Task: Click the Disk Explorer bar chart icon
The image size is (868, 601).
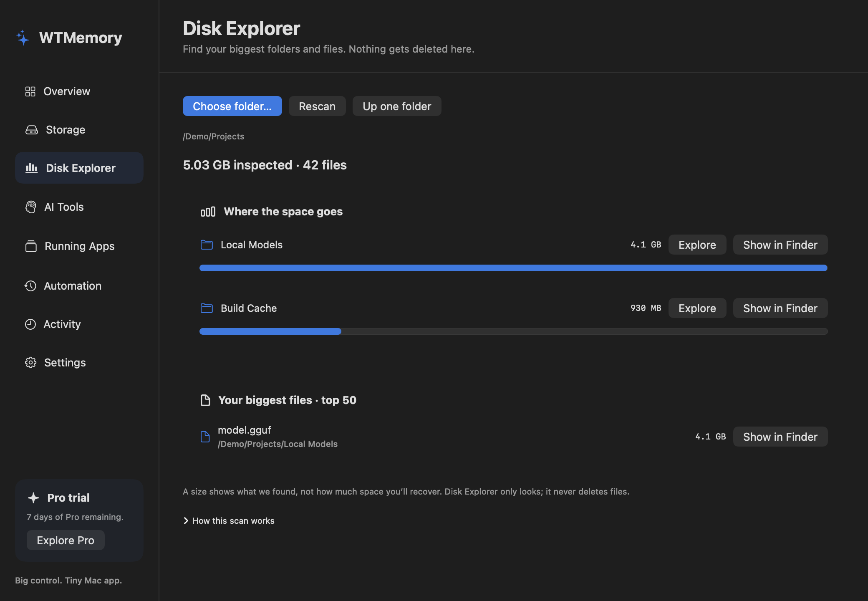Action: 32,168
